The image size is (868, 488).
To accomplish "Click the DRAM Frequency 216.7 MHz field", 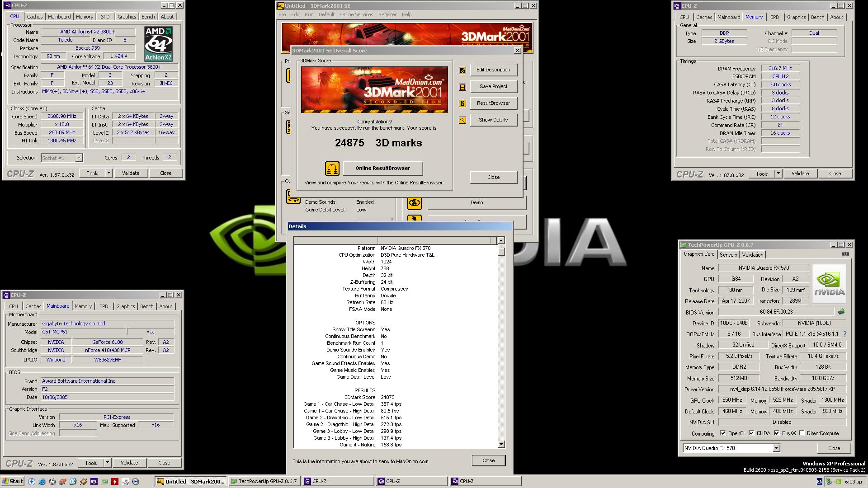I will click(x=780, y=69).
